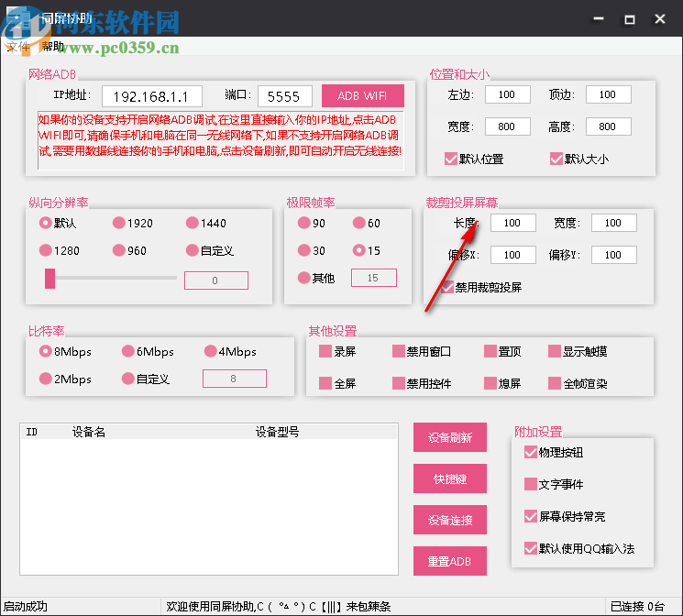Enable the 显示触摸 checkbox
The height and width of the screenshot is (616, 683).
pyautogui.click(x=554, y=351)
